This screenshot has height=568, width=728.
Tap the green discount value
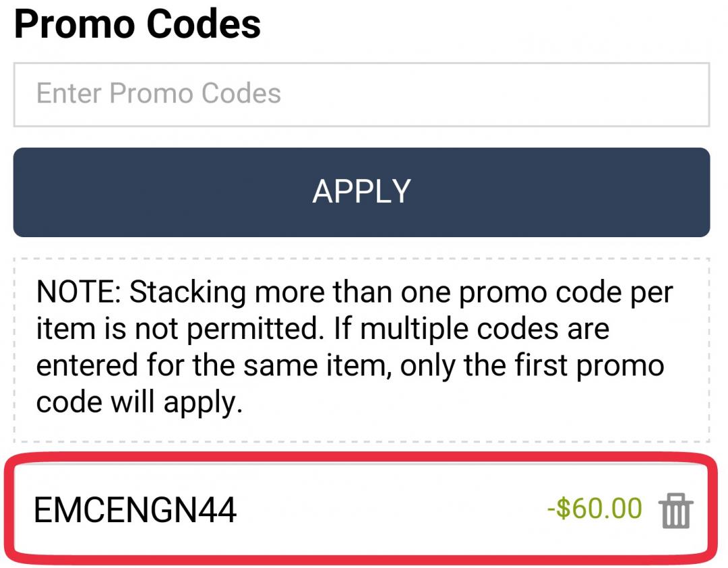[x=595, y=509]
